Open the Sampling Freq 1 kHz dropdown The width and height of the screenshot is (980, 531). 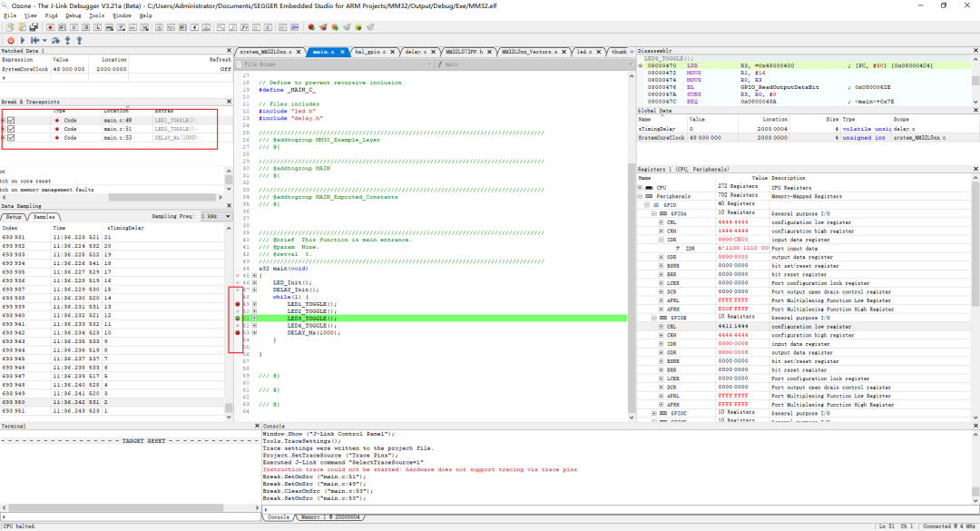[x=216, y=216]
